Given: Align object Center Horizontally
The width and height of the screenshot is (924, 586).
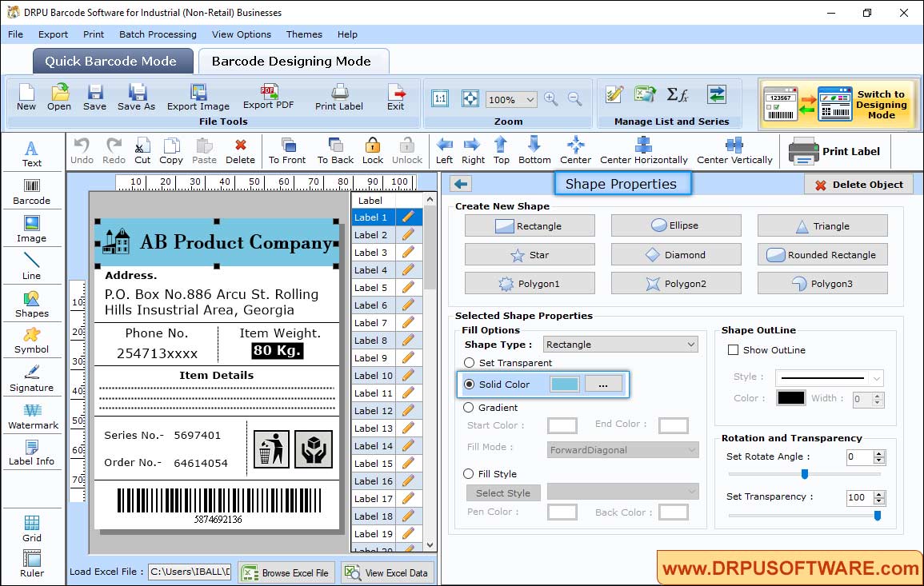Looking at the screenshot, I should coord(643,151).
